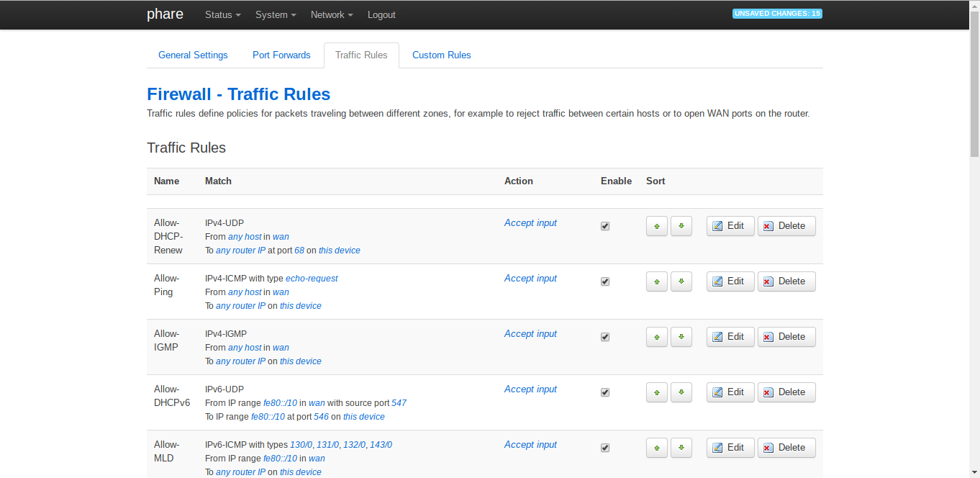Move Allow-DHCP-Renew rule up
Screen dimensions: 980x478
(x=657, y=226)
